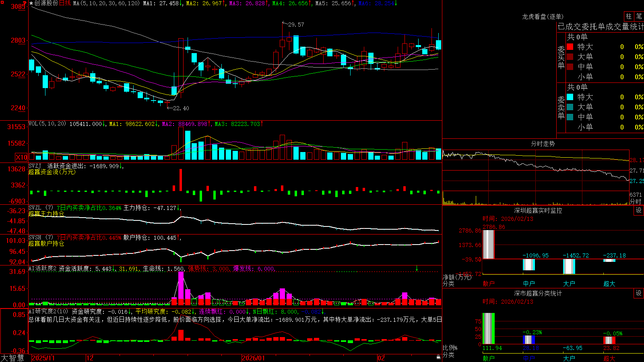This screenshot has width=644, height=362.
Task: Click cyan swatch for 委卖单 特大
Action: coord(570,97)
